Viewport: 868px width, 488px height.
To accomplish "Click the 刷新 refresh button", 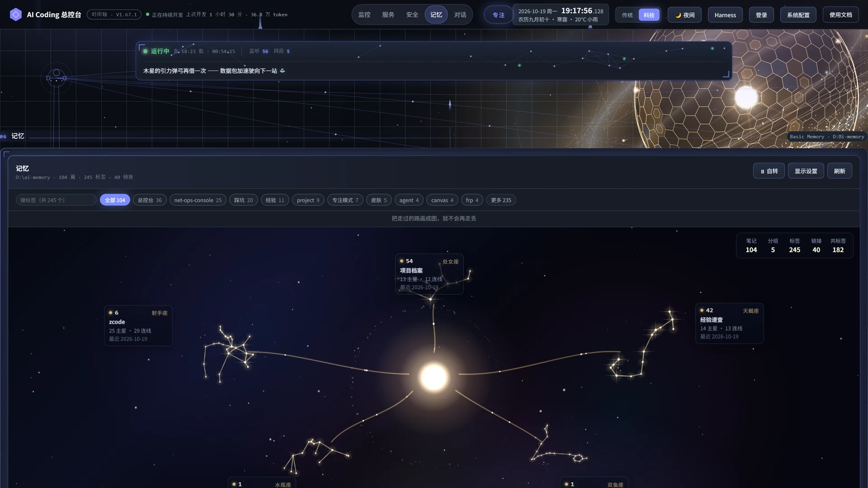I will point(840,171).
